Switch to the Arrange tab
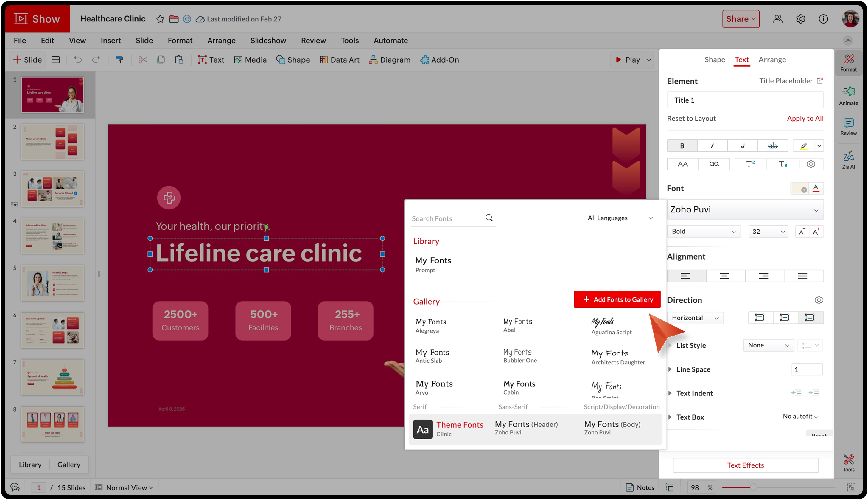The height and width of the screenshot is (500, 868). (x=771, y=59)
